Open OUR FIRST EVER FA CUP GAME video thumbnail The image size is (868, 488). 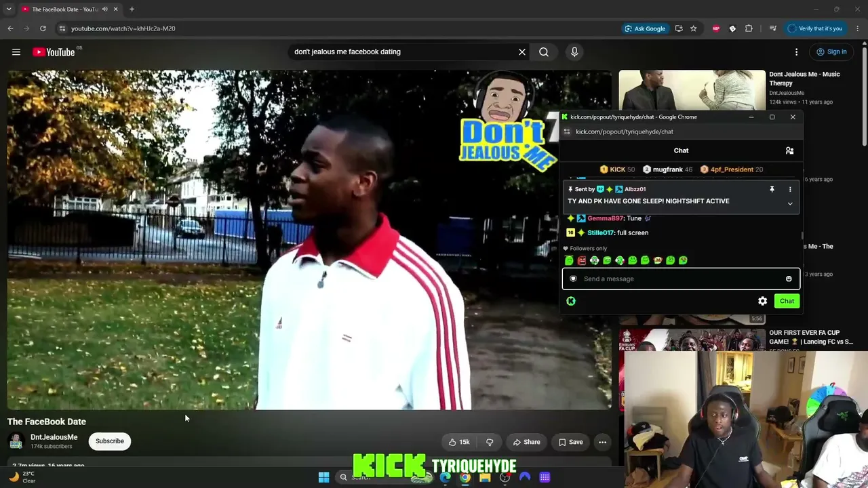pyautogui.click(x=692, y=340)
